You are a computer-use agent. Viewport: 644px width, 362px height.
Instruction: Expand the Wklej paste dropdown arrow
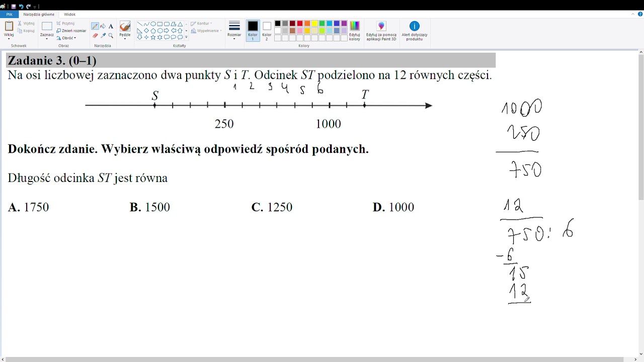click(9, 39)
